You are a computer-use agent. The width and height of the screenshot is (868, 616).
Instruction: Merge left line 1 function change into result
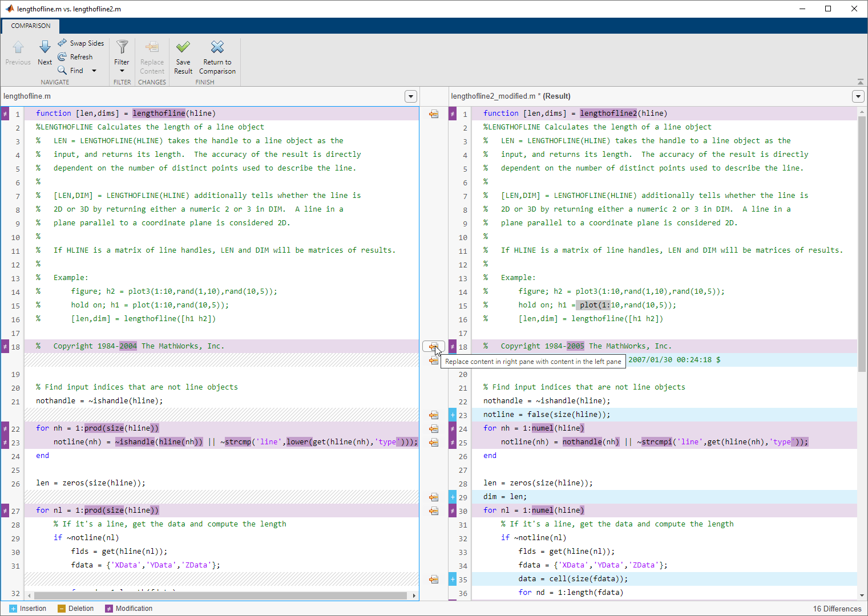coord(434,114)
